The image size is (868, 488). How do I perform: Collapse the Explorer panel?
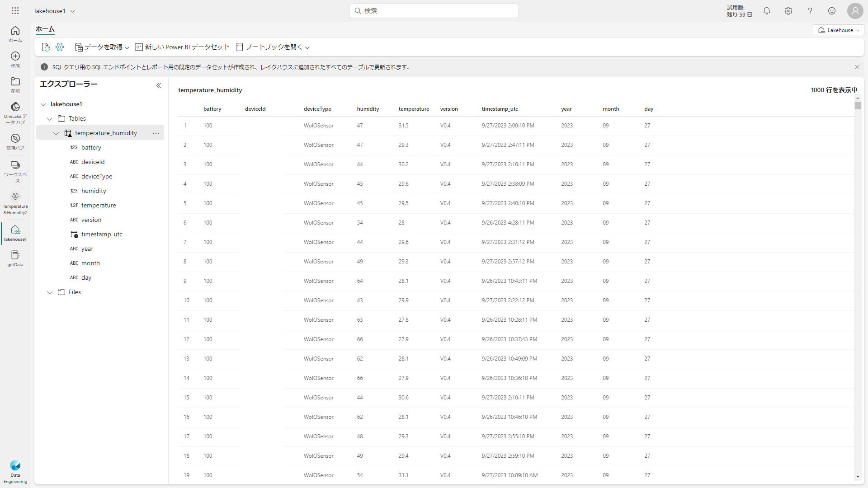[159, 85]
